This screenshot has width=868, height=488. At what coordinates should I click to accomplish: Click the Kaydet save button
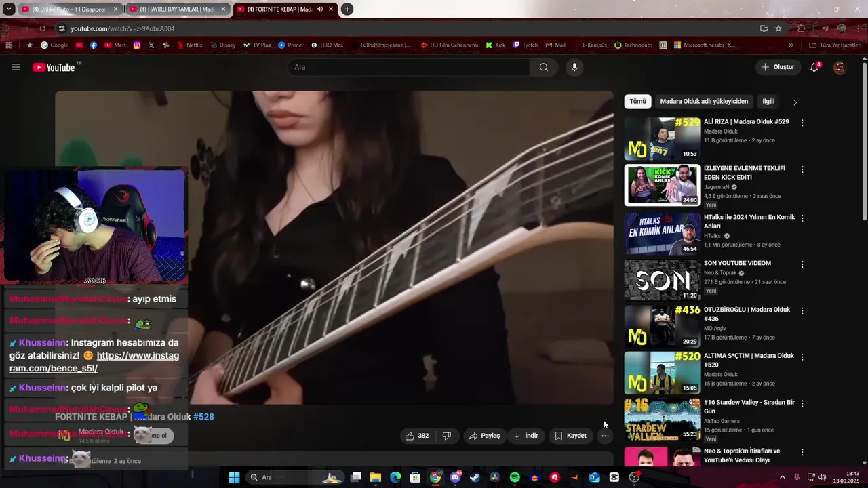coord(570,436)
